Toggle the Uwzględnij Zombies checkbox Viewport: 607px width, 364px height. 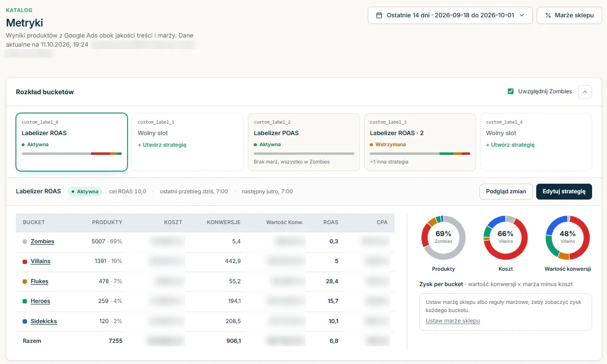pyautogui.click(x=511, y=91)
